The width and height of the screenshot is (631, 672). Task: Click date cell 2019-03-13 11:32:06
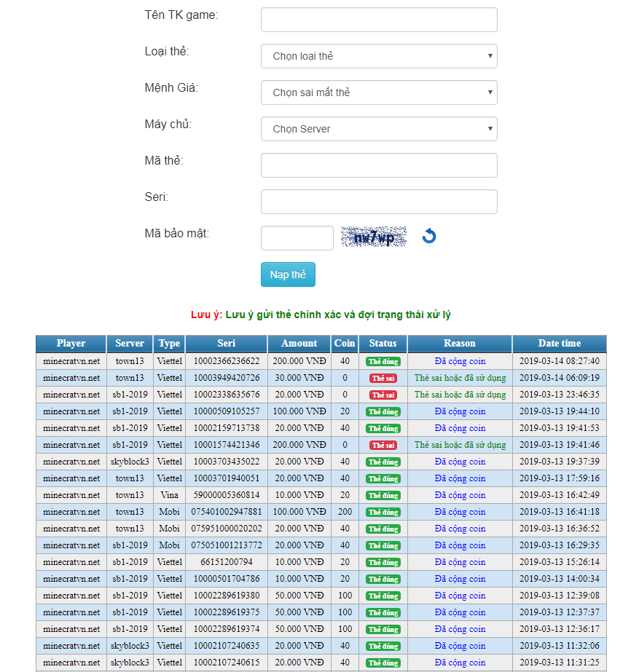[x=560, y=646]
